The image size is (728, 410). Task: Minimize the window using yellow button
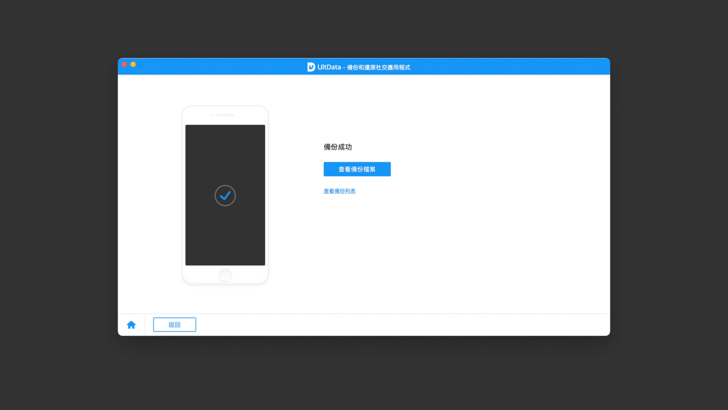[133, 65]
